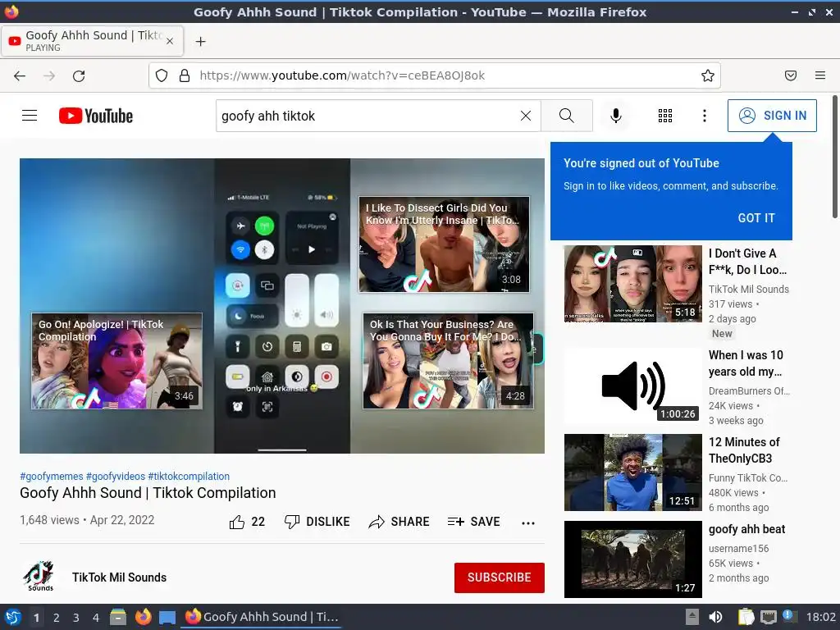Open 'When I was 10 years old' video title
Viewport: 840px width, 630px height.
(x=746, y=363)
